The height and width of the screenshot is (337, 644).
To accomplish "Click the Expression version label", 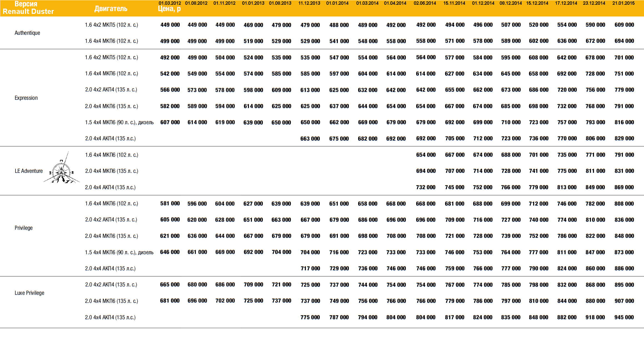I will (26, 98).
